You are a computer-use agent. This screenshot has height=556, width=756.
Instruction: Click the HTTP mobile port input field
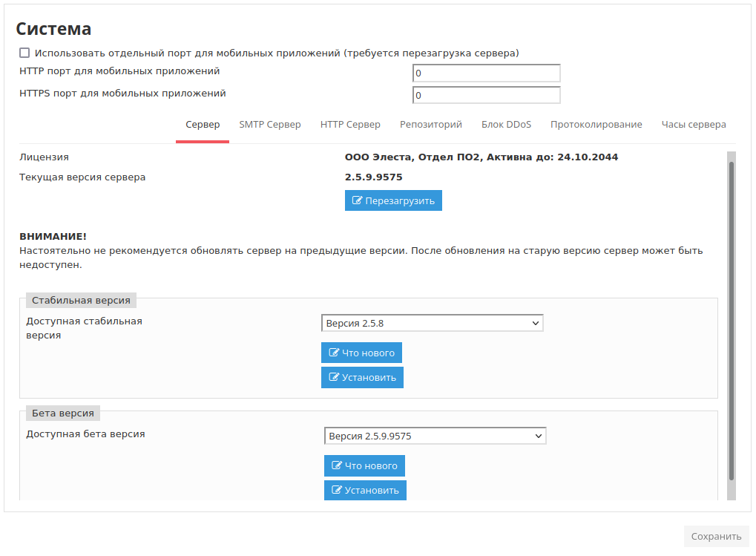tap(486, 73)
